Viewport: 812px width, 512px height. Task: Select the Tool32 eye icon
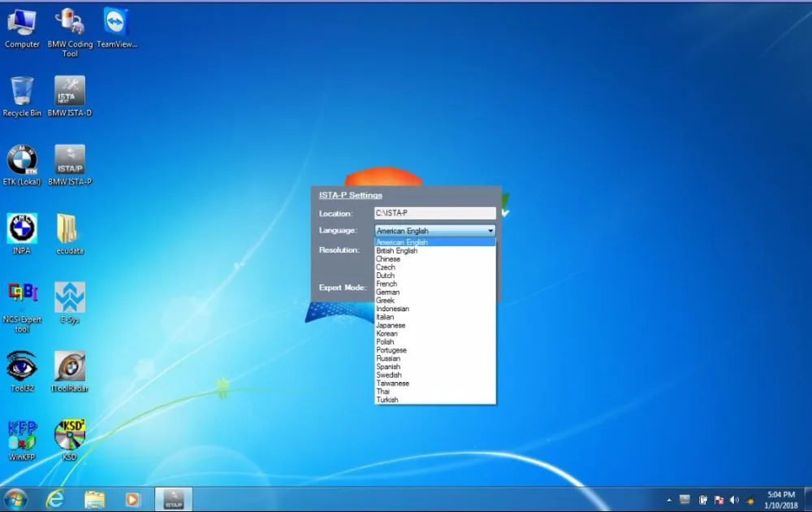(x=22, y=371)
